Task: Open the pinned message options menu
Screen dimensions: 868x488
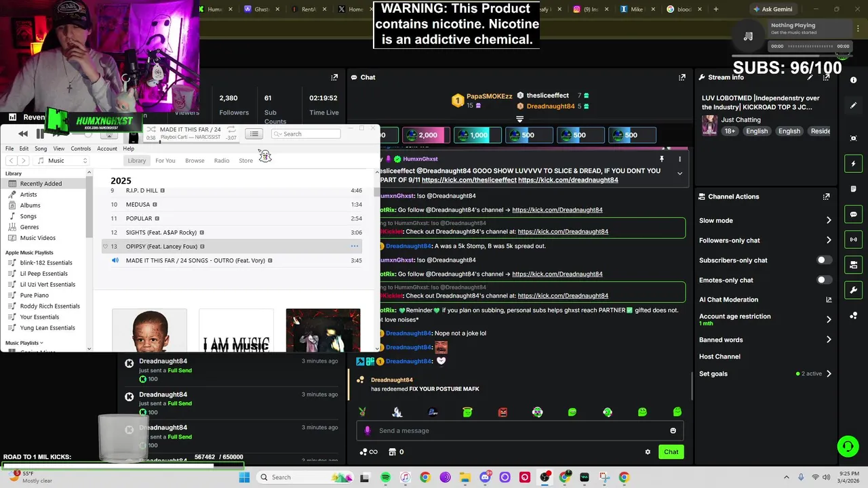Action: [679, 159]
